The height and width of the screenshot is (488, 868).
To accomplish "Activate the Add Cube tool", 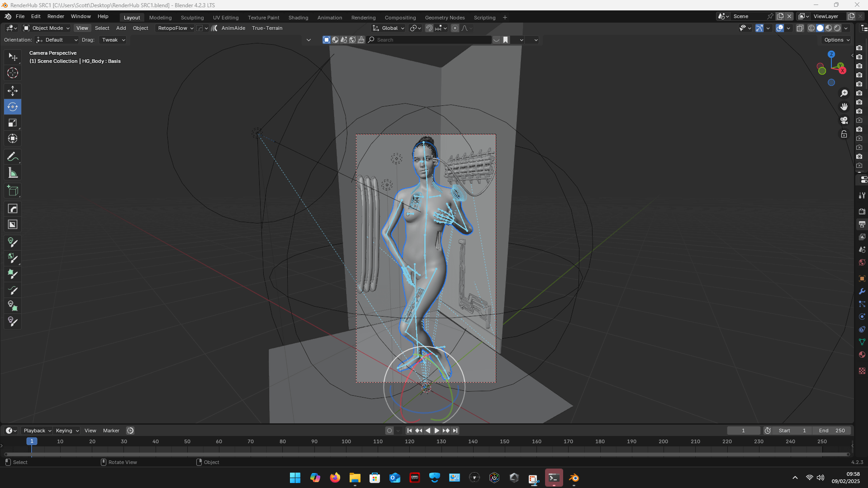I will click(x=13, y=191).
